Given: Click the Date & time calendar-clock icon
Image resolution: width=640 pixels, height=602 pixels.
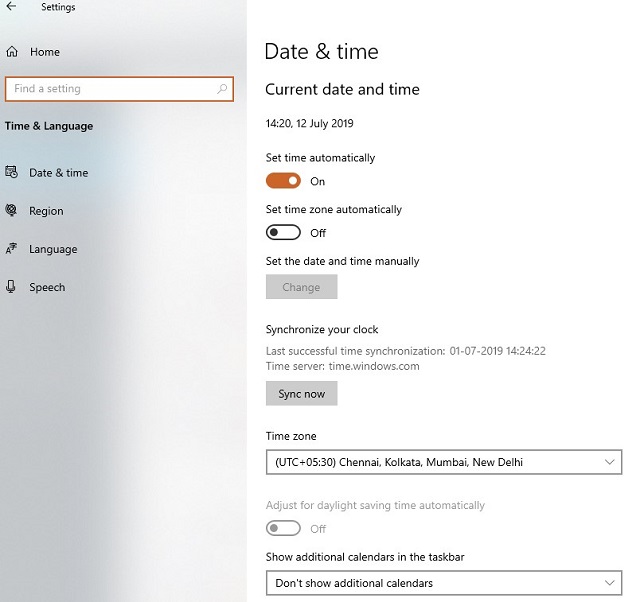Looking at the screenshot, I should tap(11, 172).
